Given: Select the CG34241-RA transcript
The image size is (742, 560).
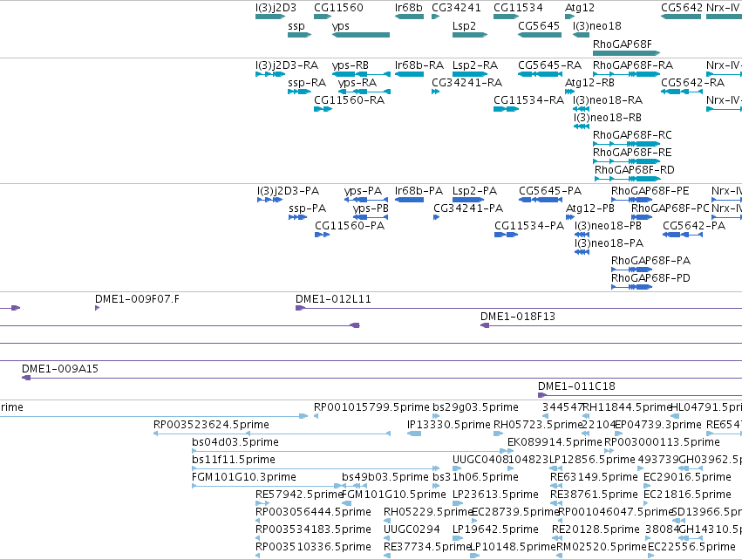Looking at the screenshot, I should [435, 92].
